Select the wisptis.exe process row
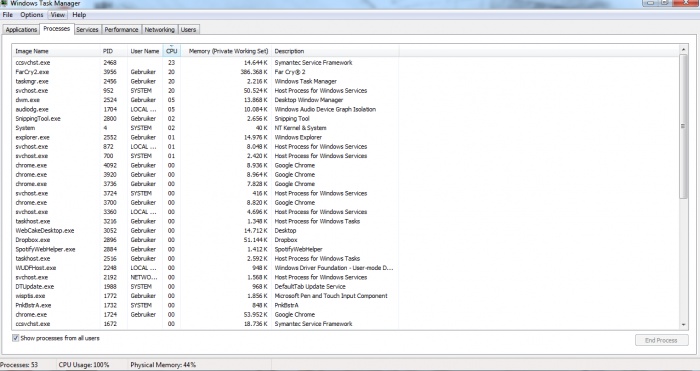Viewport: 700px width, 371px height. pyautogui.click(x=205, y=296)
